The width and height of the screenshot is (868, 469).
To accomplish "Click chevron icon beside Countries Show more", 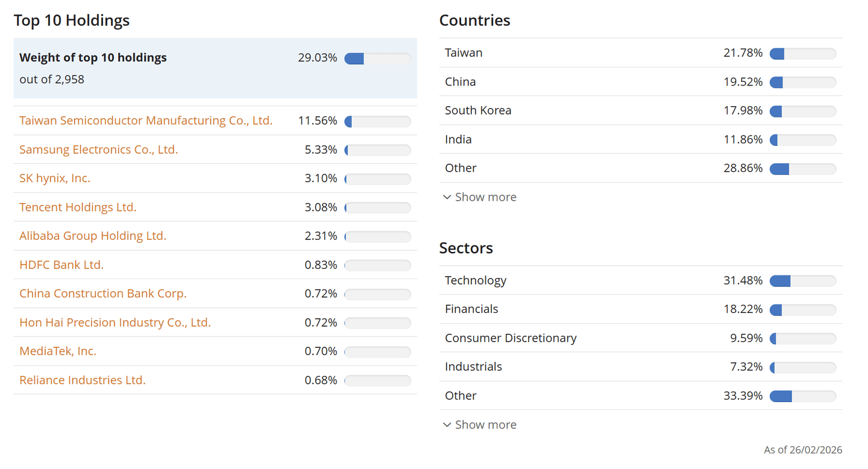I will pyautogui.click(x=447, y=197).
